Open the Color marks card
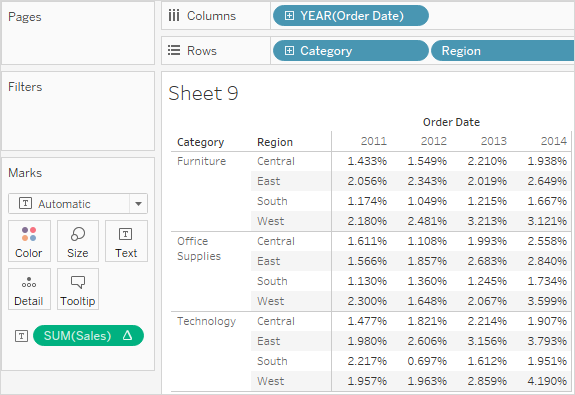575x395 pixels. tap(29, 241)
